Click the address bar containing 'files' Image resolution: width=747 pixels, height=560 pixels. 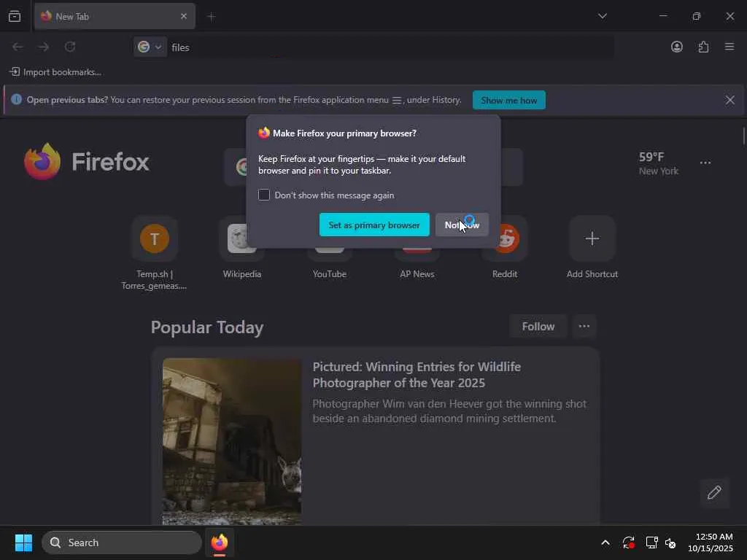(x=390, y=47)
